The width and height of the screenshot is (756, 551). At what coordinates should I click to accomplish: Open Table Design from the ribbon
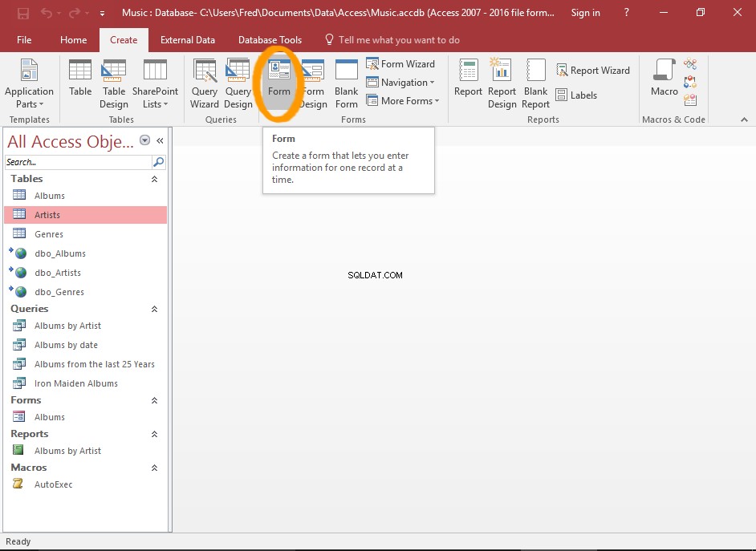[114, 83]
